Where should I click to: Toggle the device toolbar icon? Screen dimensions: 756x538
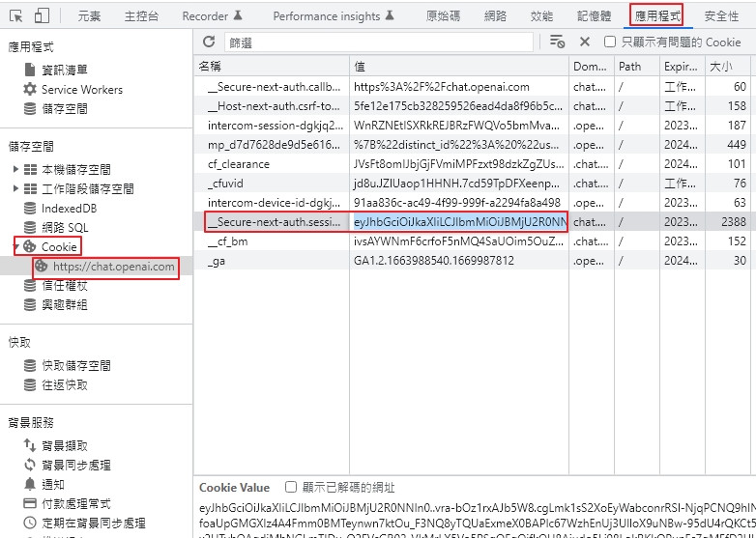point(42,15)
